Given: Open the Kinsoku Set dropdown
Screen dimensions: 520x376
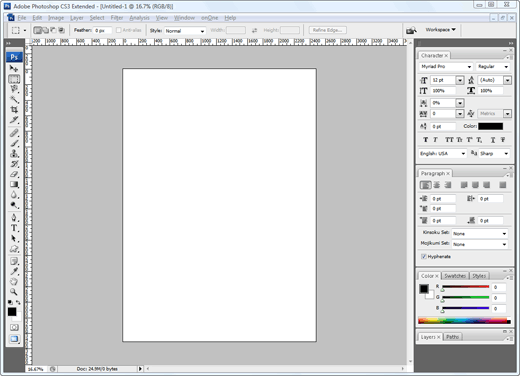Looking at the screenshot, I should pos(480,234).
